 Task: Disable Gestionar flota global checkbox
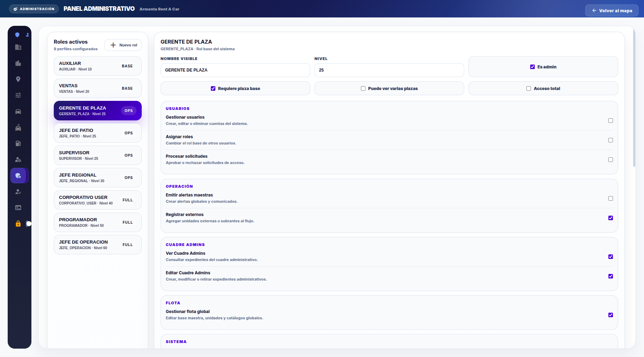610,315
